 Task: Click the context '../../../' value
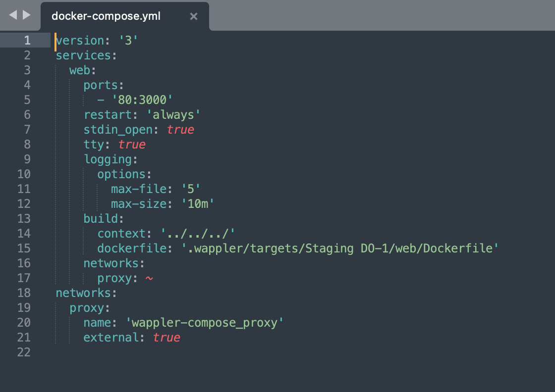(198, 234)
